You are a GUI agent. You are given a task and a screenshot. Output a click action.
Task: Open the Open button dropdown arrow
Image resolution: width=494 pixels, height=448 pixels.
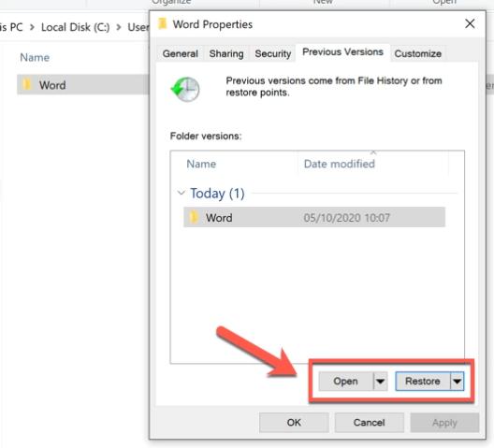[381, 382]
